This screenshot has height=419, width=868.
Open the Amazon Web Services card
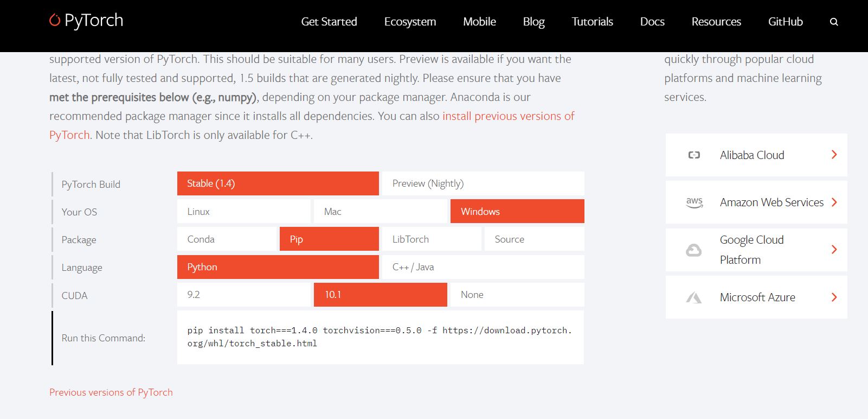click(x=756, y=202)
